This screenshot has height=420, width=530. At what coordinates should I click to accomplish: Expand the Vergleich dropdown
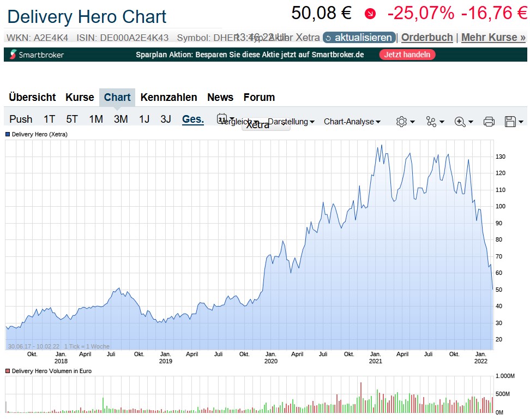click(240, 122)
